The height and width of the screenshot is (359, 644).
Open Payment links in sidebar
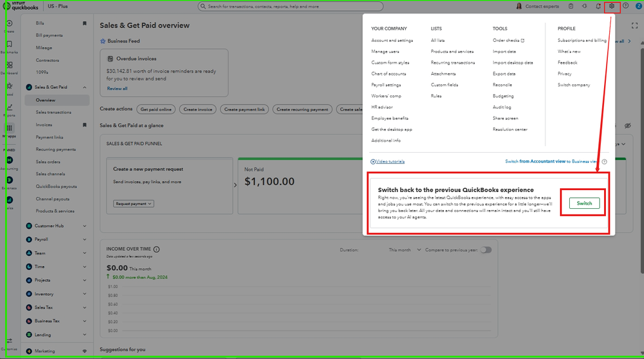pos(49,137)
